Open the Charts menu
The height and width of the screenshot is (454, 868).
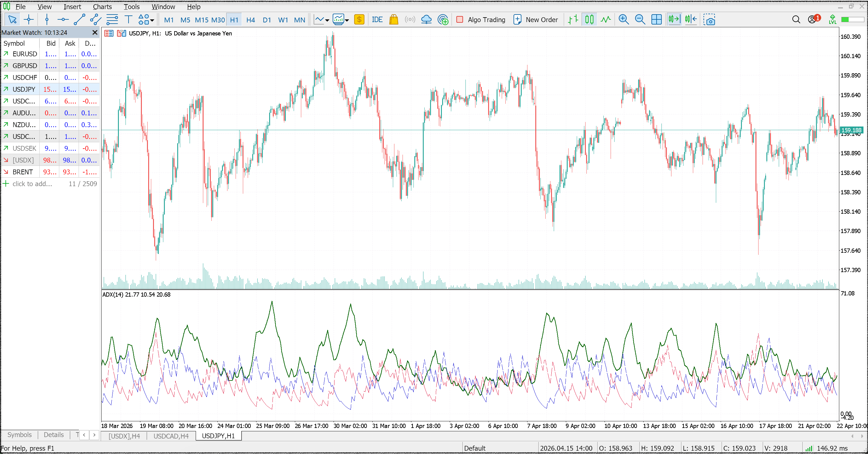tap(102, 7)
